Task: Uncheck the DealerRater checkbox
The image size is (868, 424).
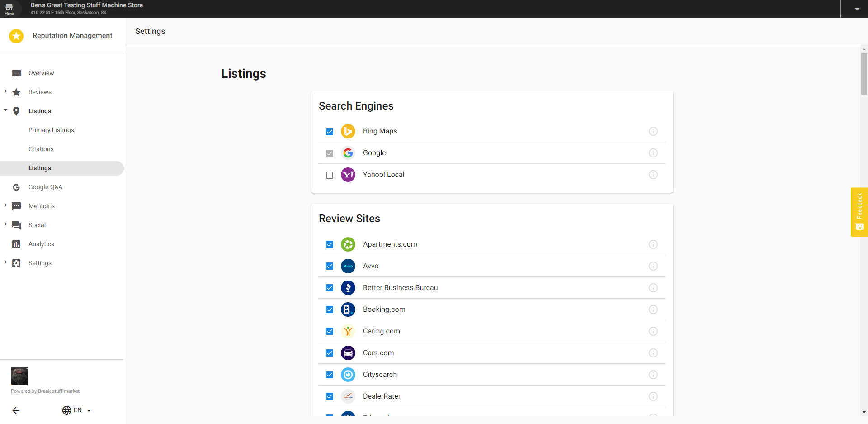Action: [330, 396]
